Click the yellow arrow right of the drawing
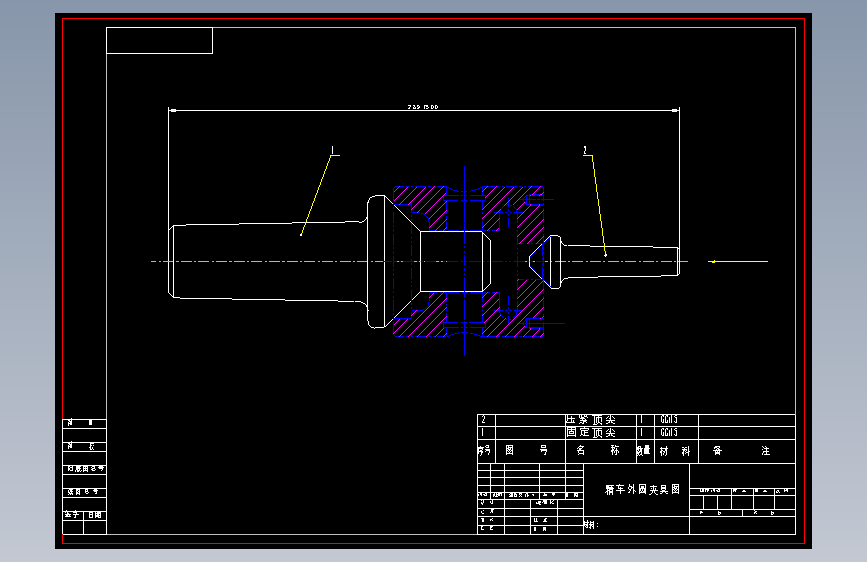The width and height of the screenshot is (867, 562). tap(738, 262)
